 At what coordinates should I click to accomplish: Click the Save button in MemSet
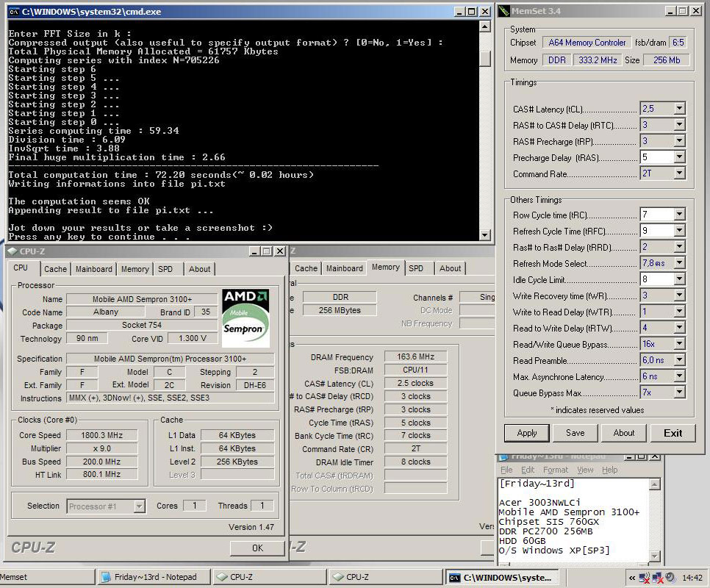[x=575, y=433]
